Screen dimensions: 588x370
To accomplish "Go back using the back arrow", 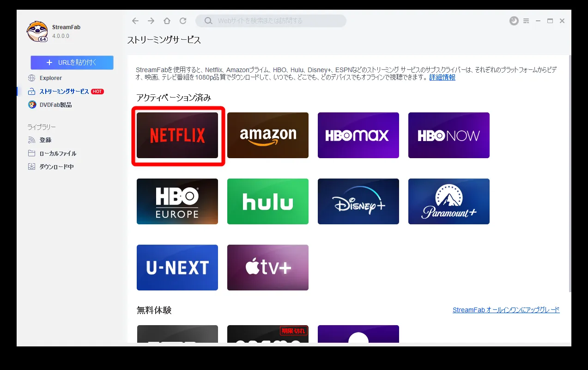I will pyautogui.click(x=135, y=21).
